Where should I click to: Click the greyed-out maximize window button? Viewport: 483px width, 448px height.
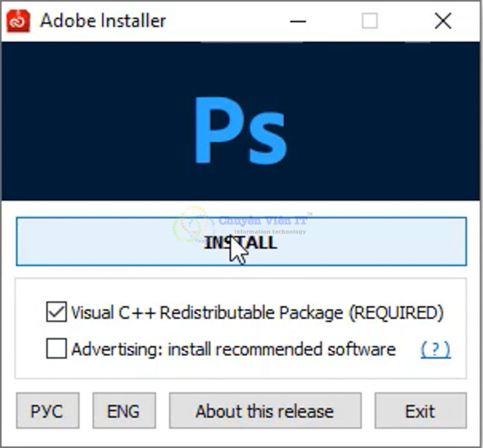coord(370,21)
